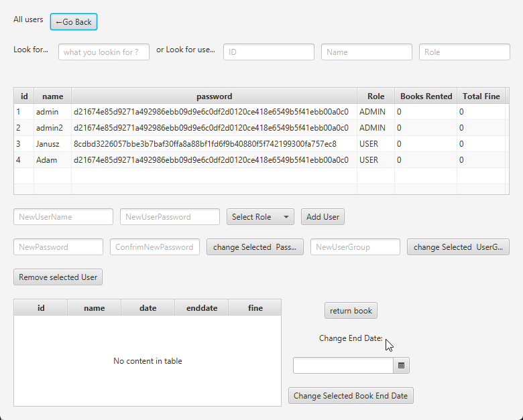Click the 'All users' label
This screenshot has height=420, width=523.
pos(28,19)
